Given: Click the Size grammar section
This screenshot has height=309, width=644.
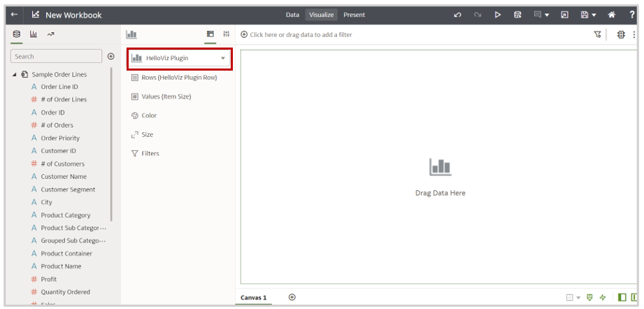Looking at the screenshot, I should pyautogui.click(x=142, y=134).
